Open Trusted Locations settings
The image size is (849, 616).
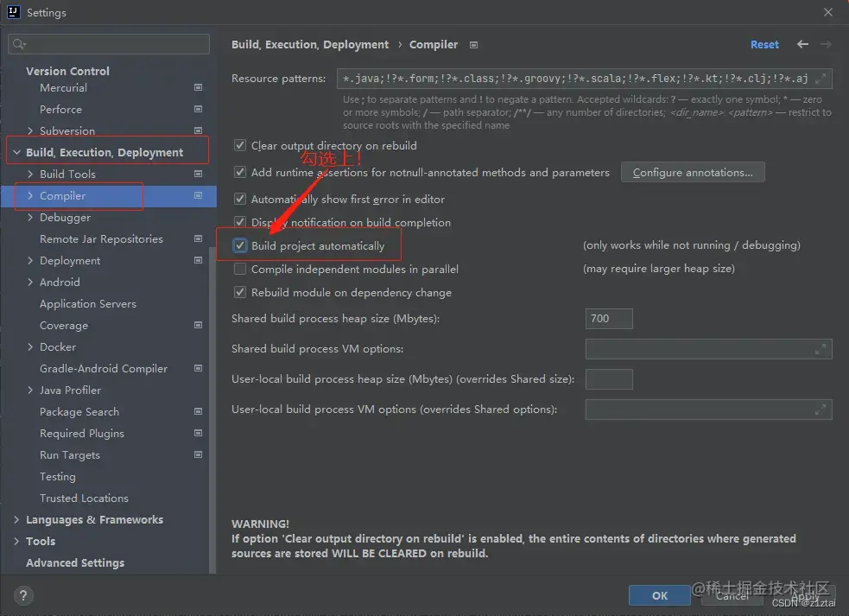pyautogui.click(x=84, y=498)
